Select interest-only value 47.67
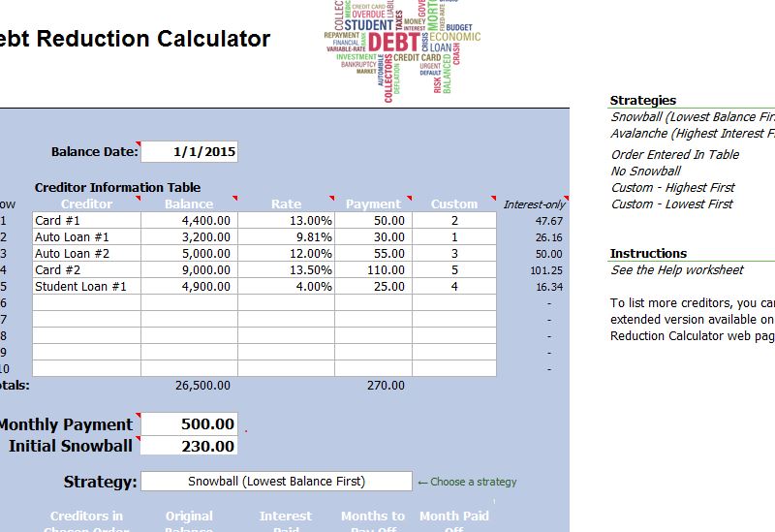Screen dimensions: 775x532 tap(549, 221)
